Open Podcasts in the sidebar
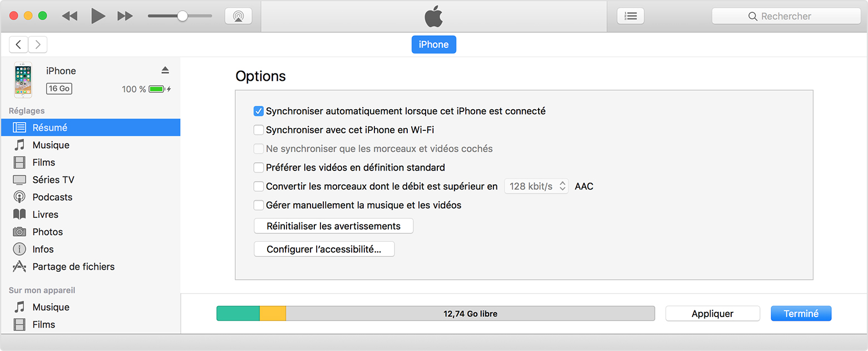Image resolution: width=868 pixels, height=351 pixels. tap(52, 197)
